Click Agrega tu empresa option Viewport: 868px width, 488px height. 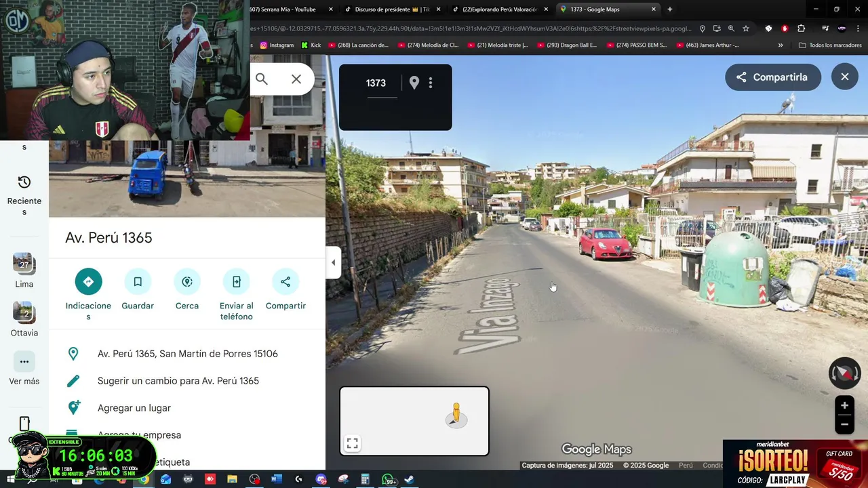(x=139, y=435)
